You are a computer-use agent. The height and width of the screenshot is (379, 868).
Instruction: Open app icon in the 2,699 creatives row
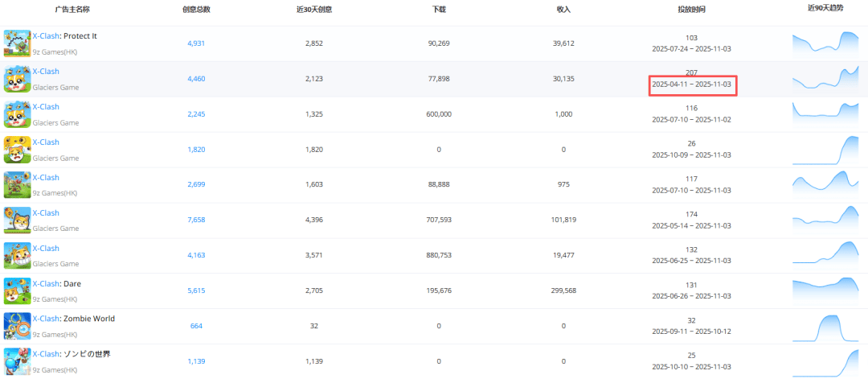(x=17, y=185)
